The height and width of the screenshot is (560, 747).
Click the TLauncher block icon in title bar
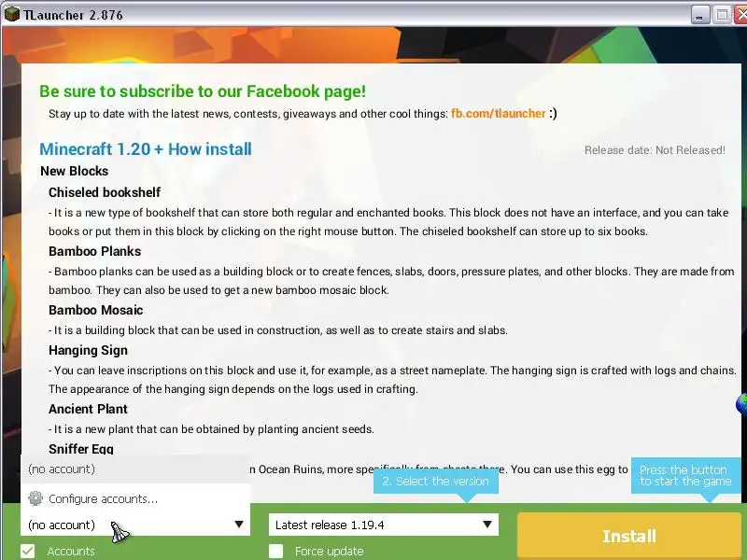click(11, 14)
